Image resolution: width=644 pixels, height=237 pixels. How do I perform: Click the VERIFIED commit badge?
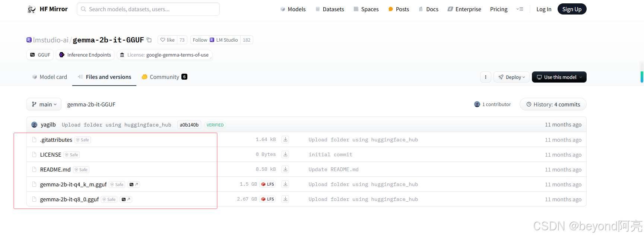tap(215, 125)
